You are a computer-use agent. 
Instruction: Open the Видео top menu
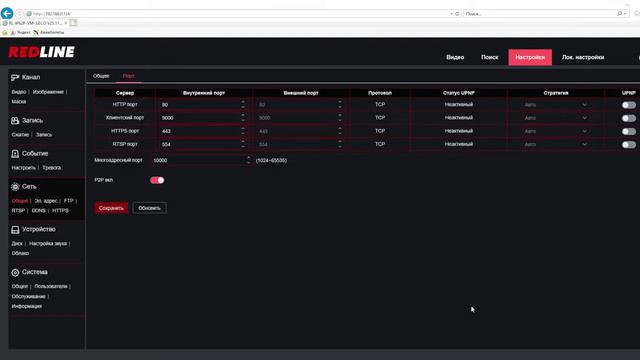tap(455, 58)
